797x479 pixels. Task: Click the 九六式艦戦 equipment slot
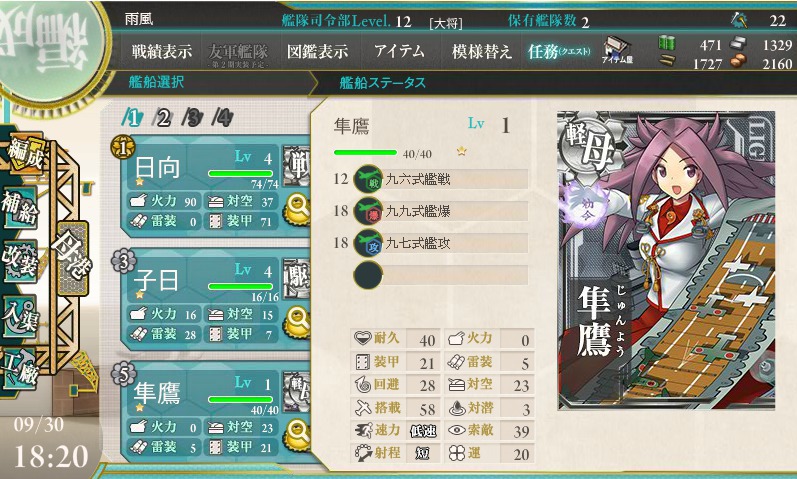[x=440, y=179]
